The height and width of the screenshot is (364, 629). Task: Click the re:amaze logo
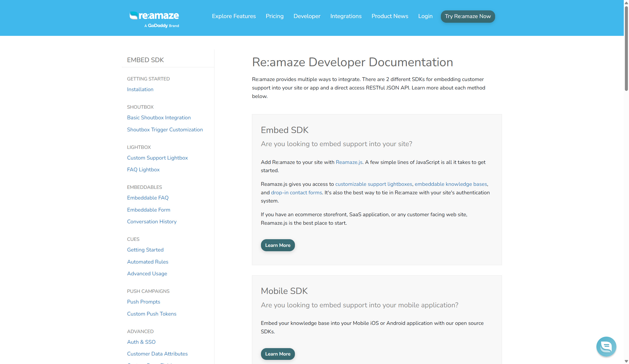[154, 16]
